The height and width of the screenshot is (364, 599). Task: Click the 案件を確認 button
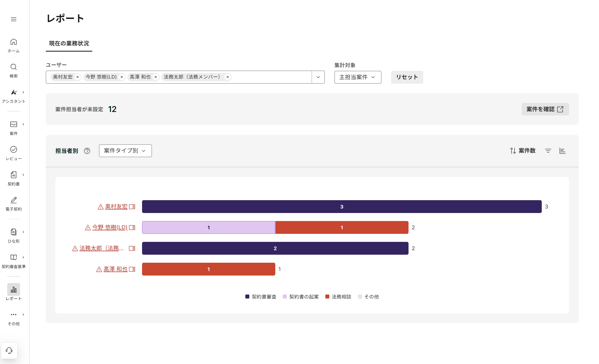(x=545, y=109)
